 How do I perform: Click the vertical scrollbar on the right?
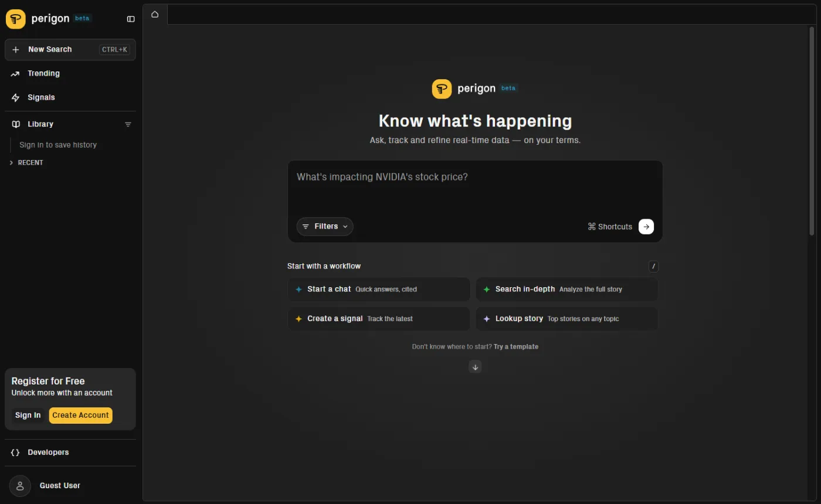pos(812,131)
